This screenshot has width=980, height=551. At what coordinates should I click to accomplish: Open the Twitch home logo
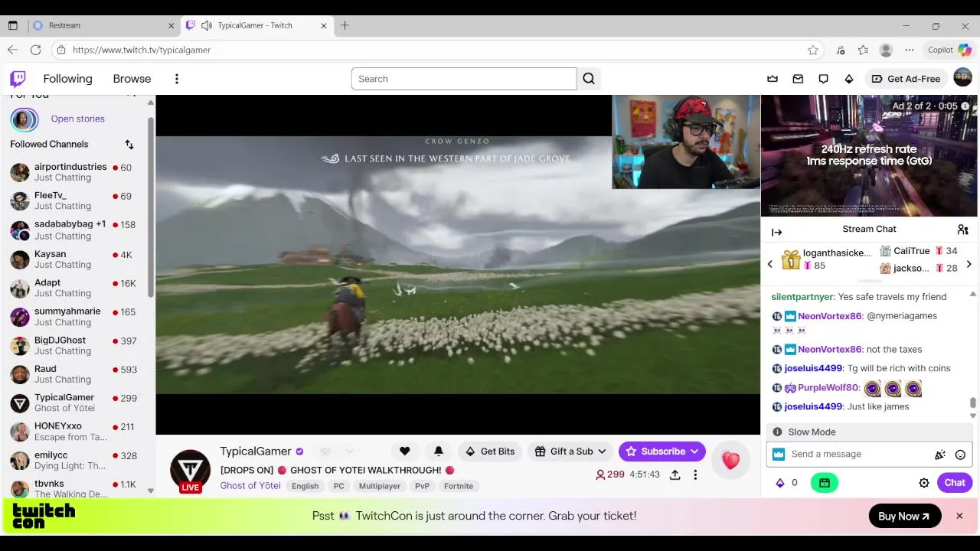(x=18, y=79)
